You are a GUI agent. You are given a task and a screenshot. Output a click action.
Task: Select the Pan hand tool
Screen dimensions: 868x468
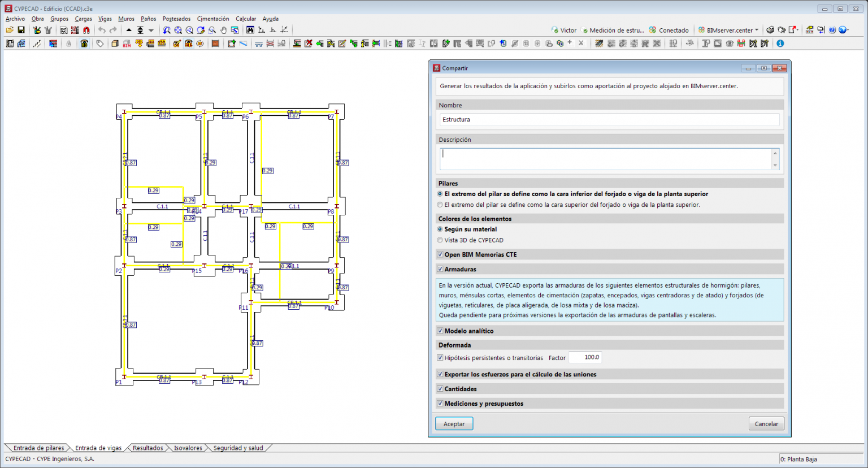(223, 30)
